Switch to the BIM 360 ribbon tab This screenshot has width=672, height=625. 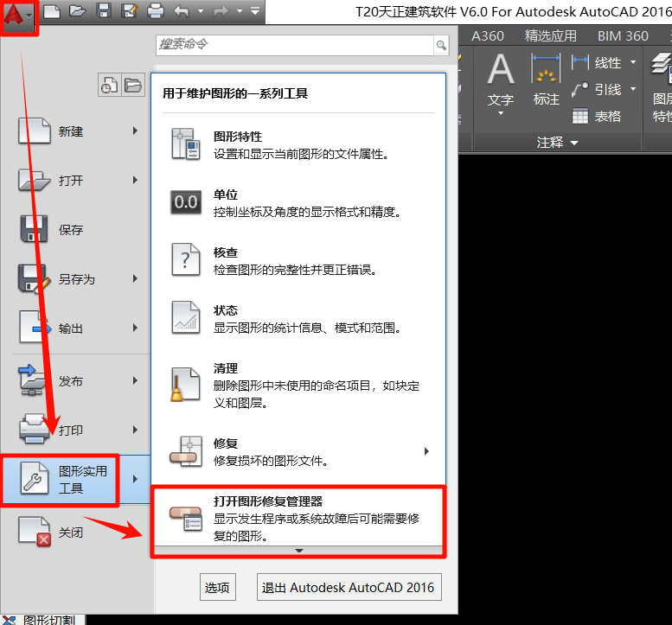click(x=623, y=36)
